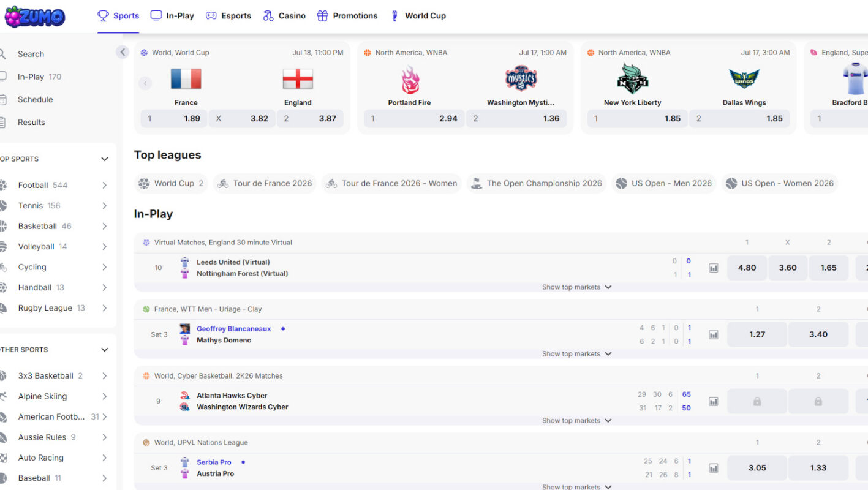868x490 pixels.
Task: Open statistics for Blancaneaux vs Domenc match
Action: click(x=714, y=335)
